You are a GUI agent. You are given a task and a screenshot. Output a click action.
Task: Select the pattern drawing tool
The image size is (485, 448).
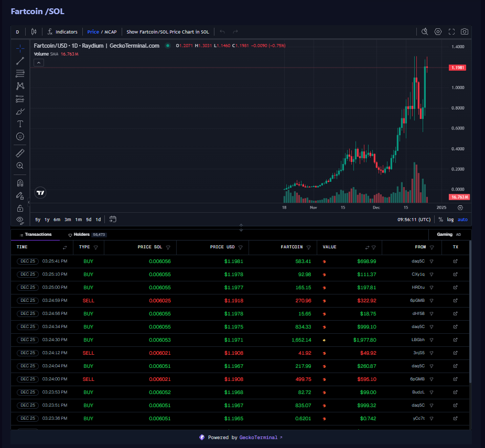[x=20, y=86]
